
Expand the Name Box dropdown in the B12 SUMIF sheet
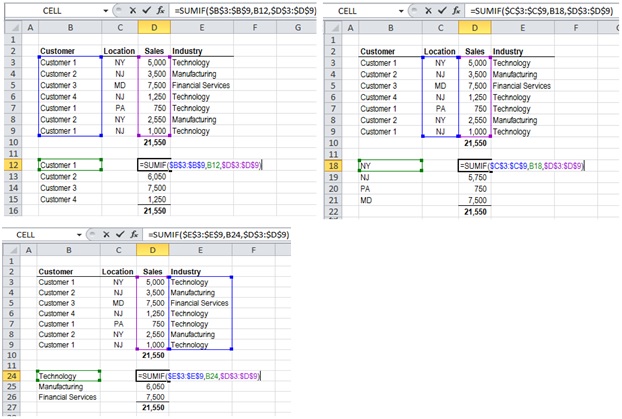(x=106, y=11)
